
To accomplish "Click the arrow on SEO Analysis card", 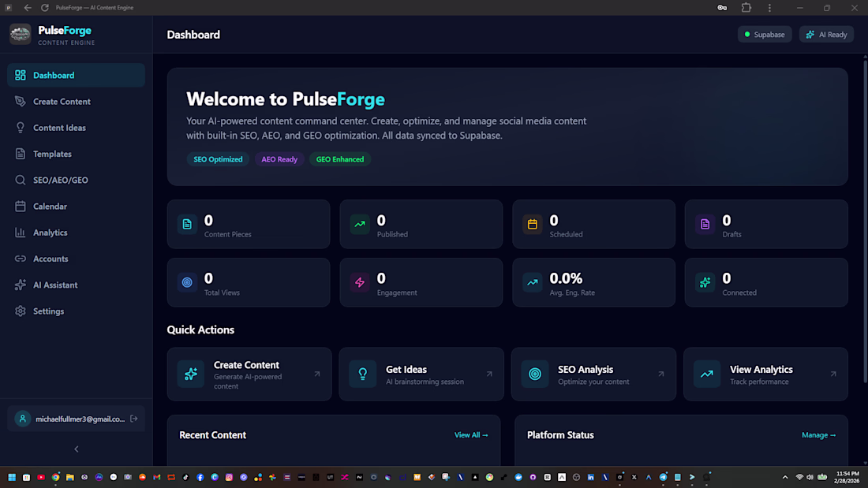I will (661, 374).
